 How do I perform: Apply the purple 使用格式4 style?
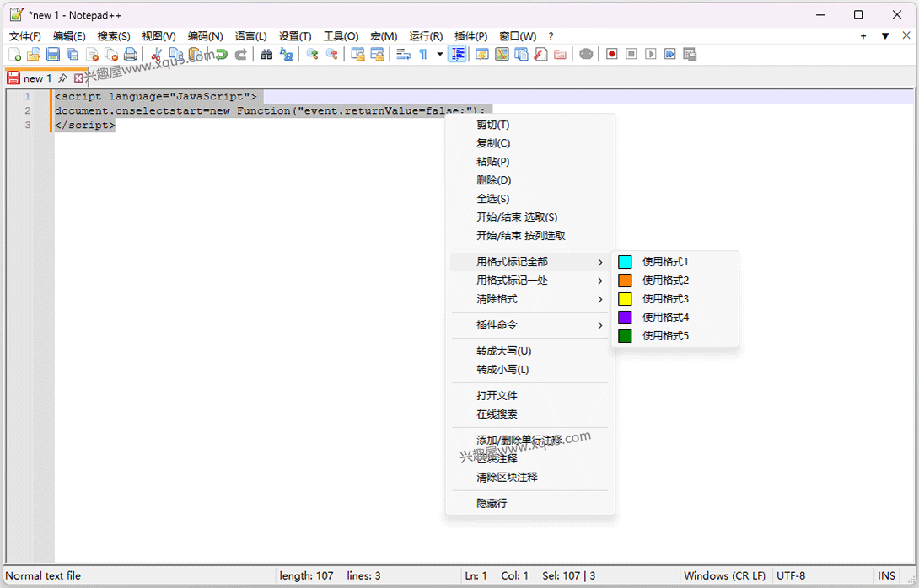pos(675,318)
